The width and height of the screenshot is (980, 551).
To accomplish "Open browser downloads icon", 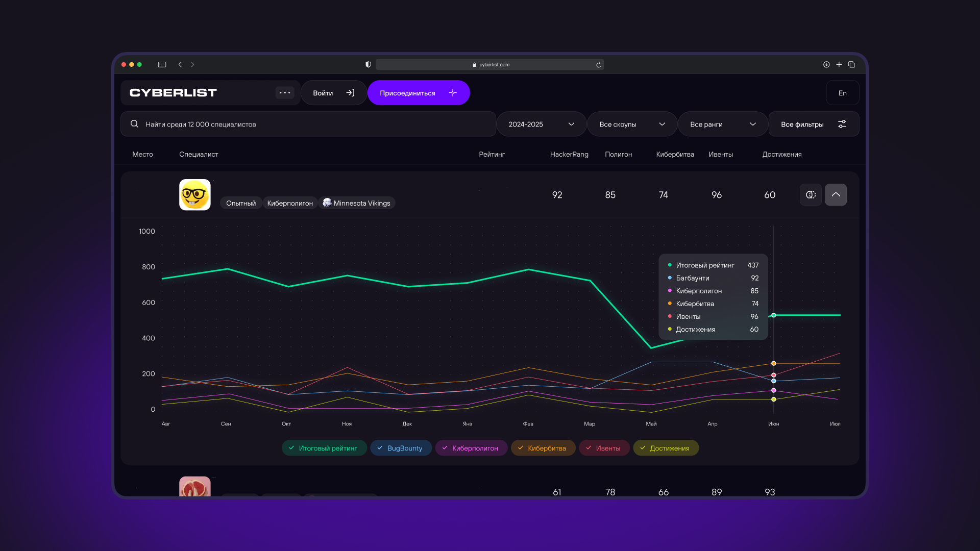I will 826,65.
